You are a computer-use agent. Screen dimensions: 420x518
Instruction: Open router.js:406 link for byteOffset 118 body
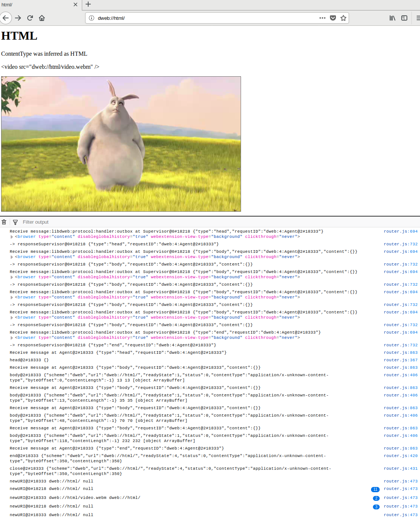pos(401,436)
